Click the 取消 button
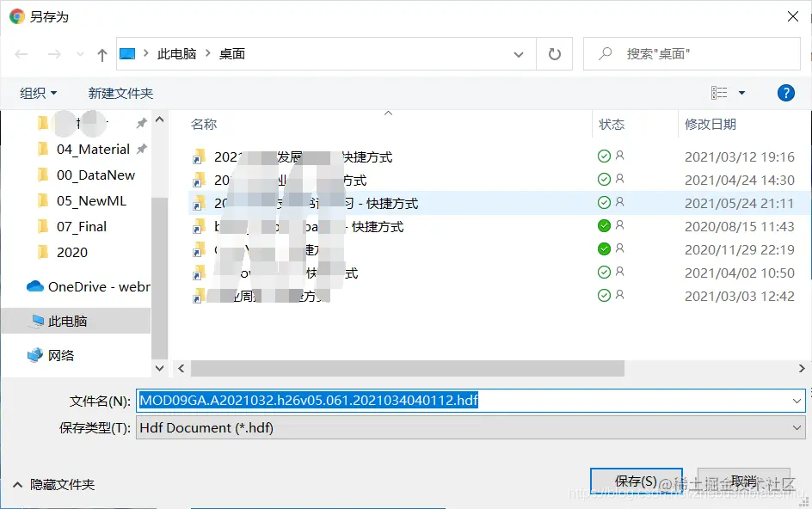Screen dimensions: 812x509 744,481
